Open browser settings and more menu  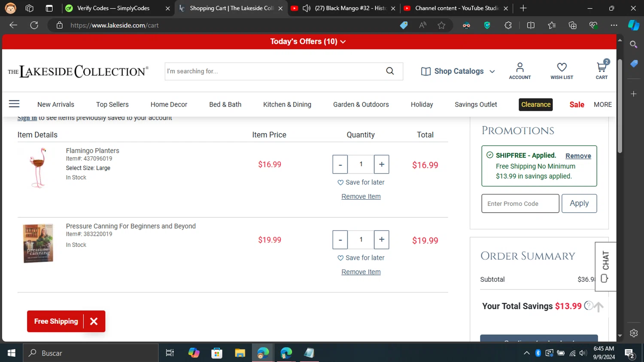(614, 25)
